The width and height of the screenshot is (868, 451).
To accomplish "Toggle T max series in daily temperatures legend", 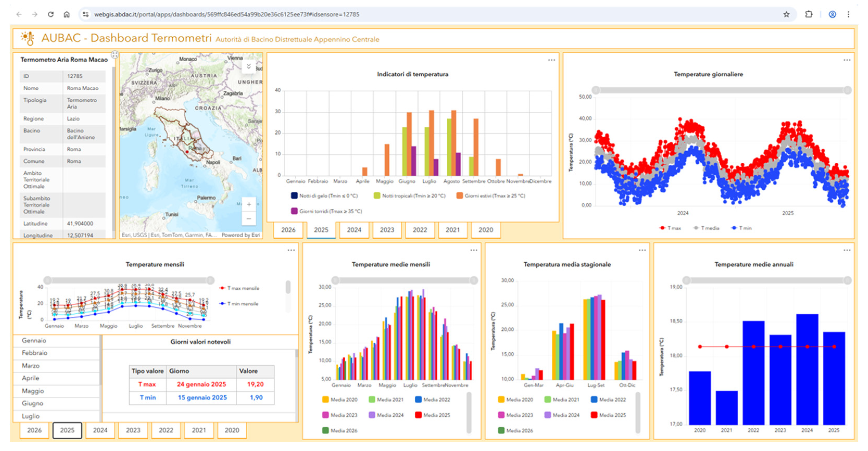I will (670, 228).
